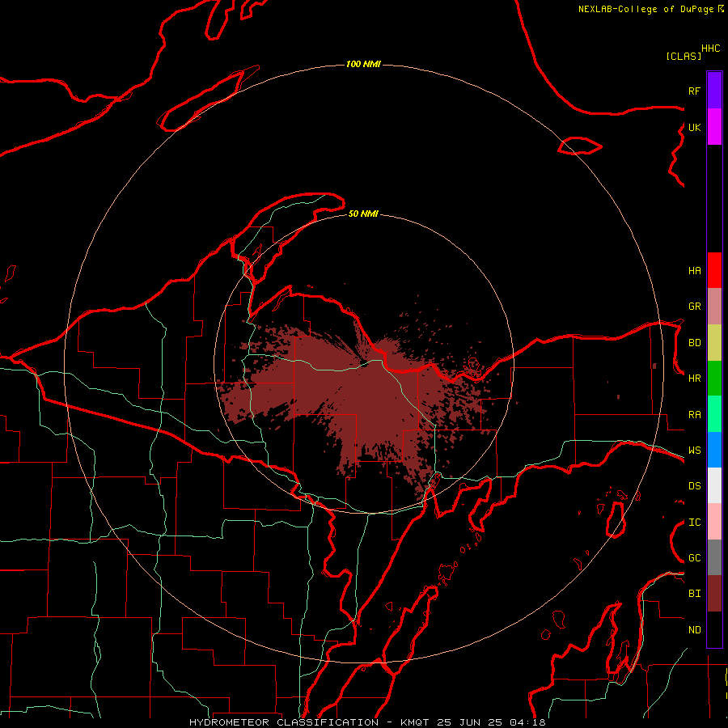Click the IC legend label
The height and width of the screenshot is (728, 728).
tap(694, 522)
